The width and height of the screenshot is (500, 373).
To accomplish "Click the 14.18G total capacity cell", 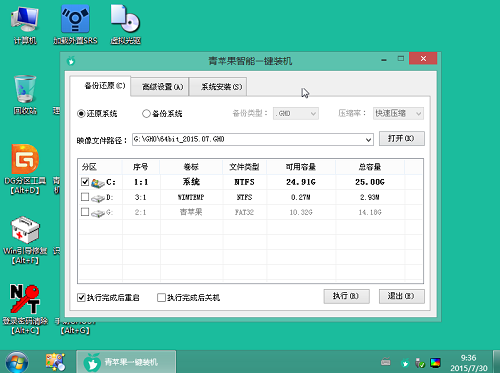I will tap(370, 212).
